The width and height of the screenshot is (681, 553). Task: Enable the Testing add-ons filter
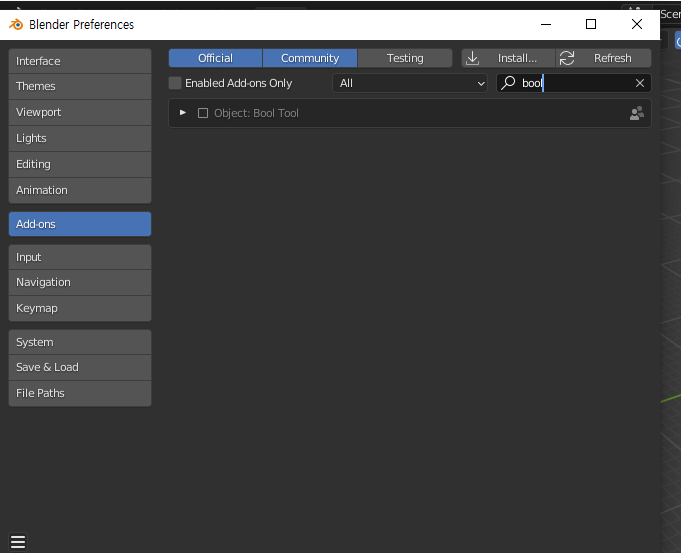point(405,58)
